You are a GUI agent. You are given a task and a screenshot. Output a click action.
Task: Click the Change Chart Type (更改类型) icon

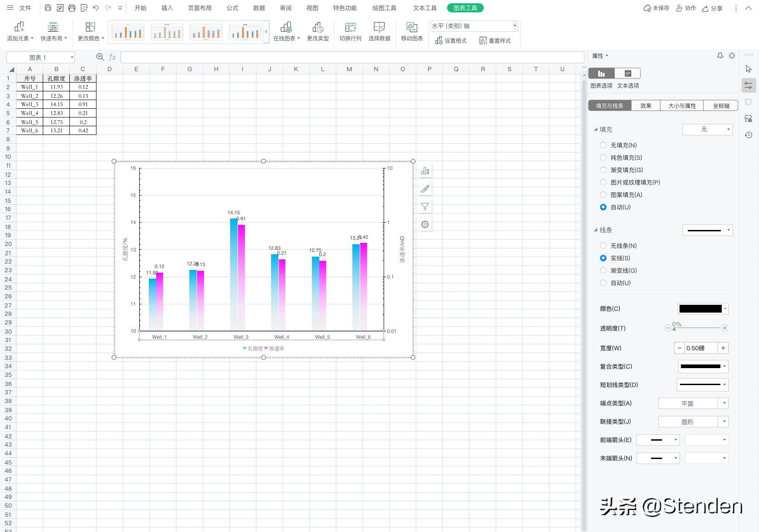[x=317, y=27]
